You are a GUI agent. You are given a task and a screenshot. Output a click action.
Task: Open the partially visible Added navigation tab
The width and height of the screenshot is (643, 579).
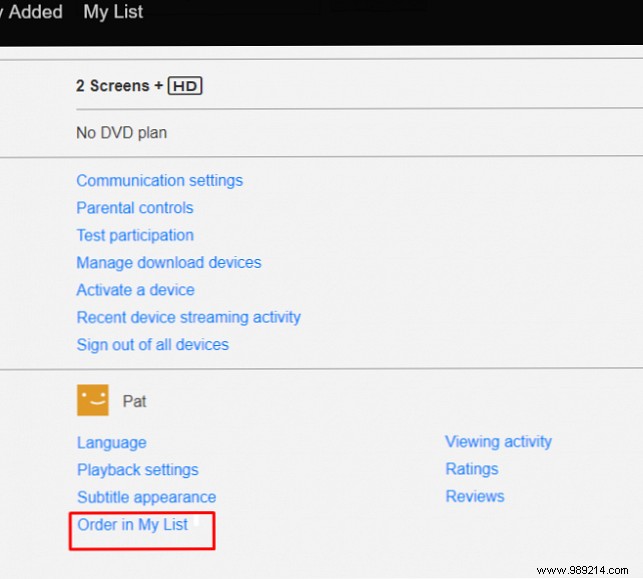click(33, 12)
